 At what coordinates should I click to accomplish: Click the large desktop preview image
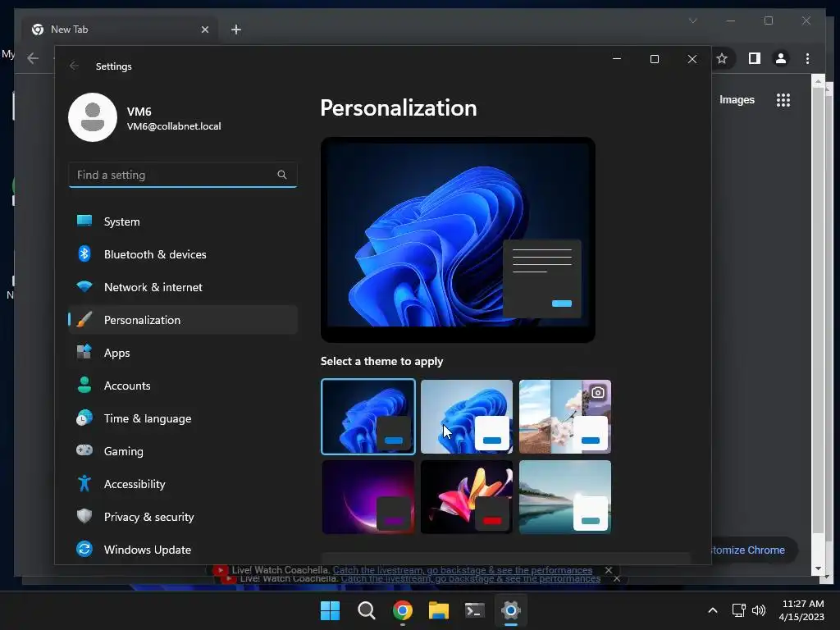[x=458, y=240]
